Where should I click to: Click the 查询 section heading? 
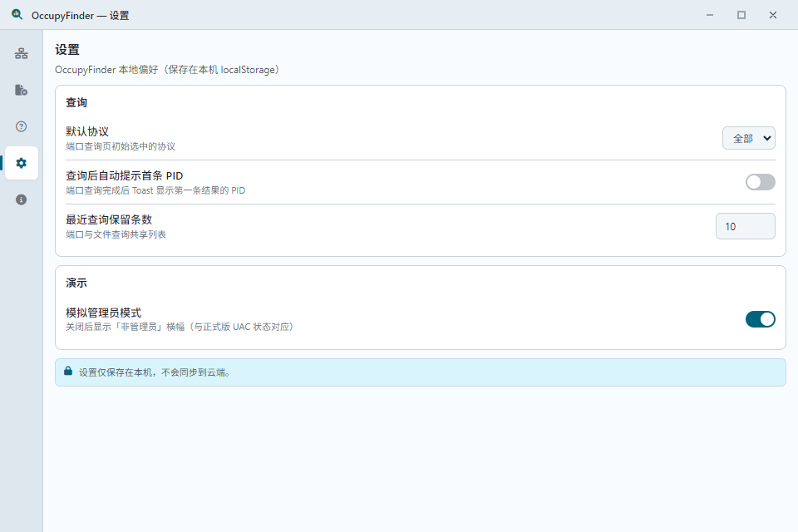click(x=76, y=102)
